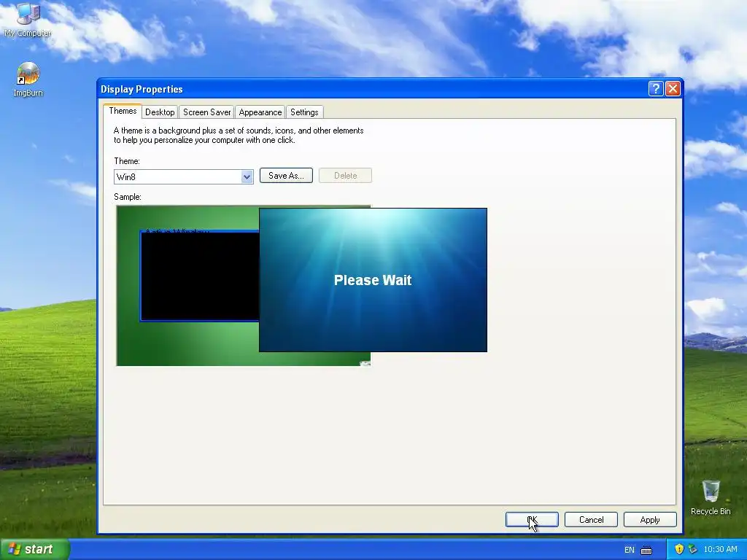Viewport: 747px width, 560px height.
Task: Click the security shield tray icon
Action: 679,549
